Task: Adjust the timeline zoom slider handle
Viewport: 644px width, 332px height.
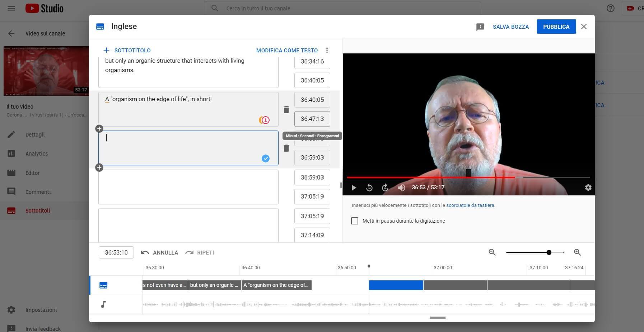Action: [x=549, y=252]
